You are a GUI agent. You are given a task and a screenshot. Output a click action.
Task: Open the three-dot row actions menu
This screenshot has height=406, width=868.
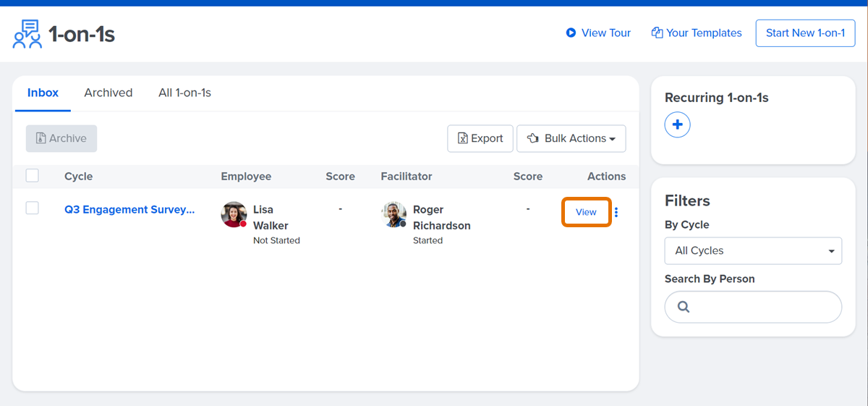pyautogui.click(x=616, y=212)
